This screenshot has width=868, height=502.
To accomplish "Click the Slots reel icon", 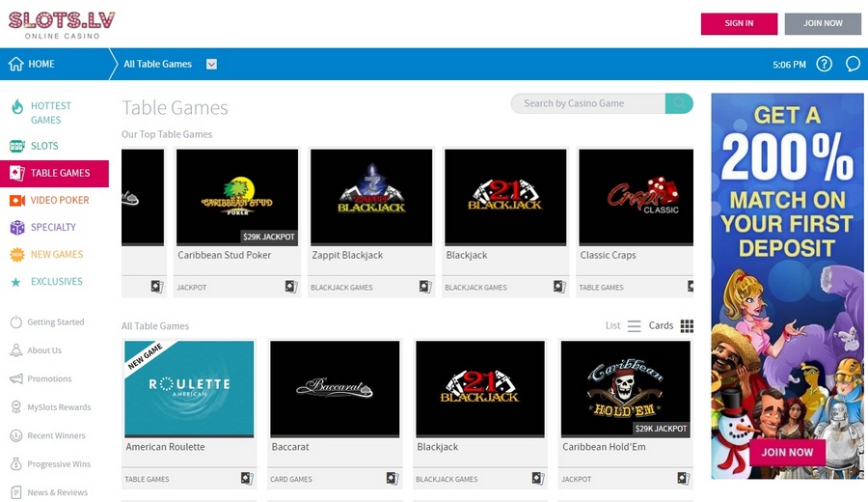I will click(17, 146).
